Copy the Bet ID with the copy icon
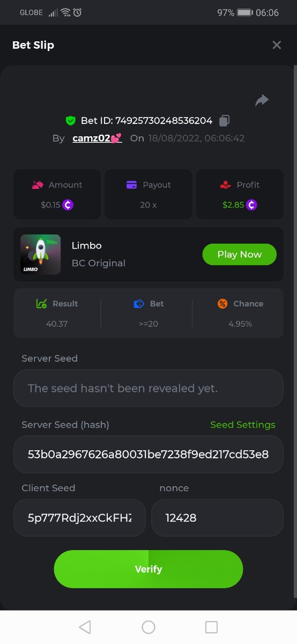Viewport: 297px width, 644px height. [x=225, y=121]
